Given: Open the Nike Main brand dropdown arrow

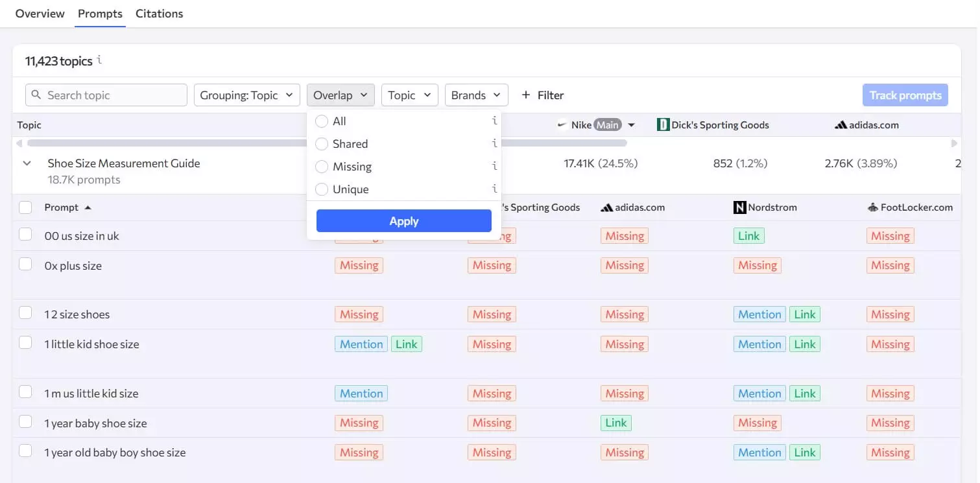Looking at the screenshot, I should (631, 125).
